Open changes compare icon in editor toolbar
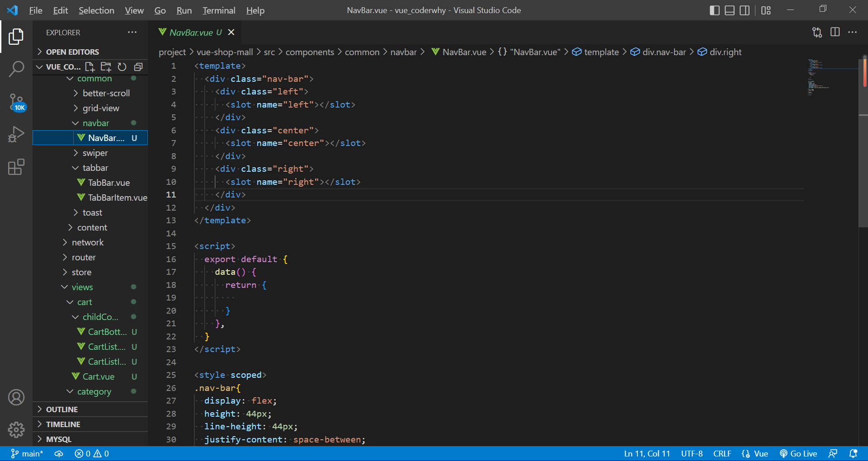This screenshot has width=868, height=461. click(x=817, y=32)
